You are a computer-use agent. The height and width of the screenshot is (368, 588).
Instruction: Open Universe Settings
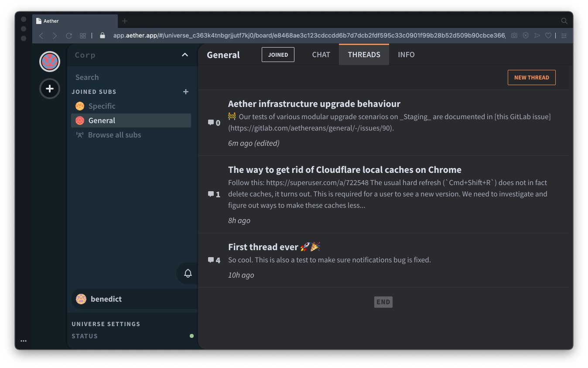(x=106, y=324)
